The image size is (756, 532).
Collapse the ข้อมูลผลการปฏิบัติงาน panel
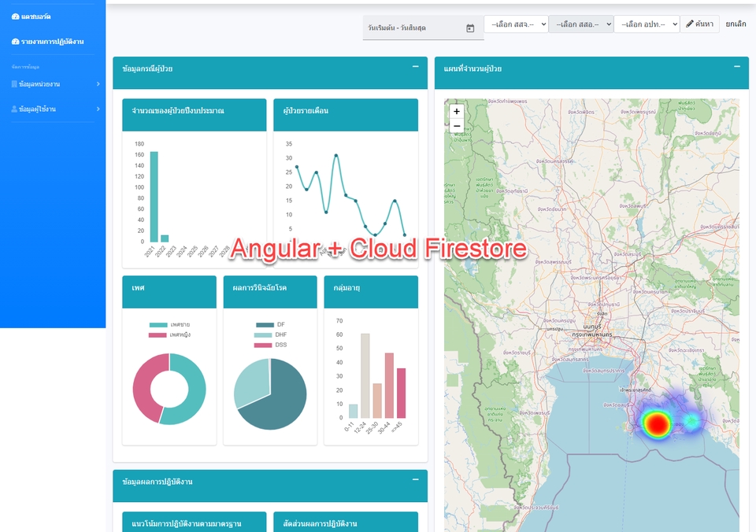click(x=415, y=479)
